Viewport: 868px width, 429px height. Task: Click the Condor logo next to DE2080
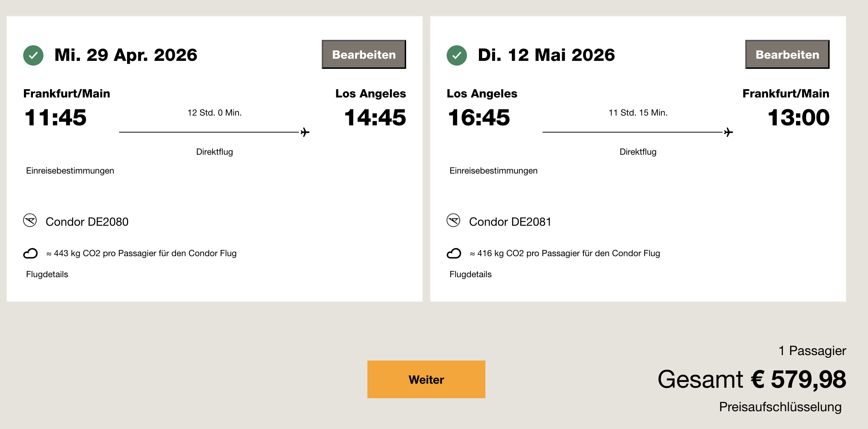(x=30, y=220)
